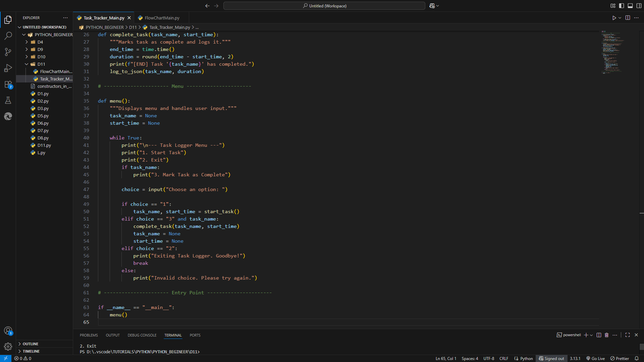Click CRLF end of line selector
644x362 pixels.
[504, 358]
